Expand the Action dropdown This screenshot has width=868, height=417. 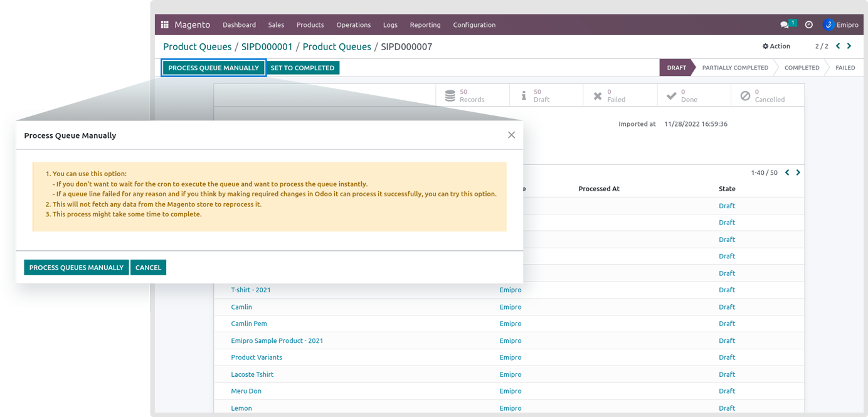pyautogui.click(x=776, y=46)
